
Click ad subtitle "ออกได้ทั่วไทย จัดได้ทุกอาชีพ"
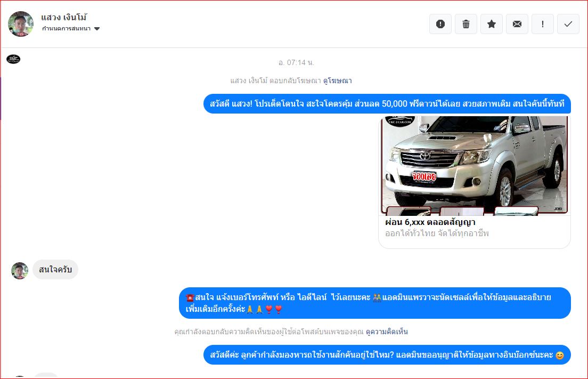pos(437,233)
